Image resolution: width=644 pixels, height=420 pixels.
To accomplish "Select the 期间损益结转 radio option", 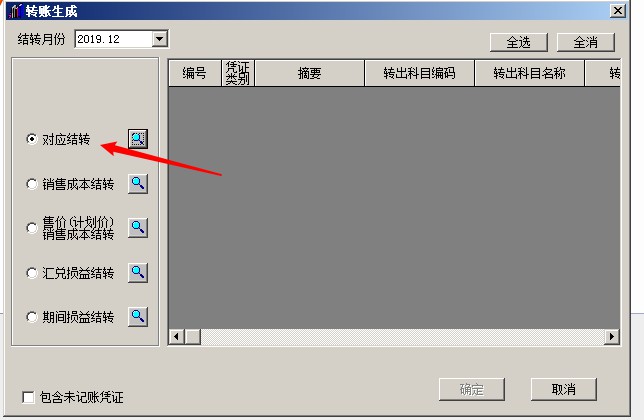I will (x=32, y=317).
